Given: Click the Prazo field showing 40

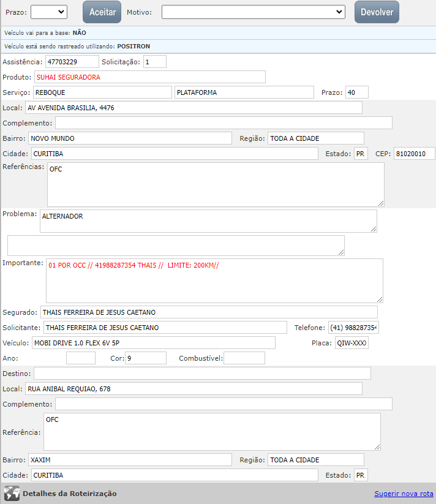Looking at the screenshot, I should [x=357, y=92].
